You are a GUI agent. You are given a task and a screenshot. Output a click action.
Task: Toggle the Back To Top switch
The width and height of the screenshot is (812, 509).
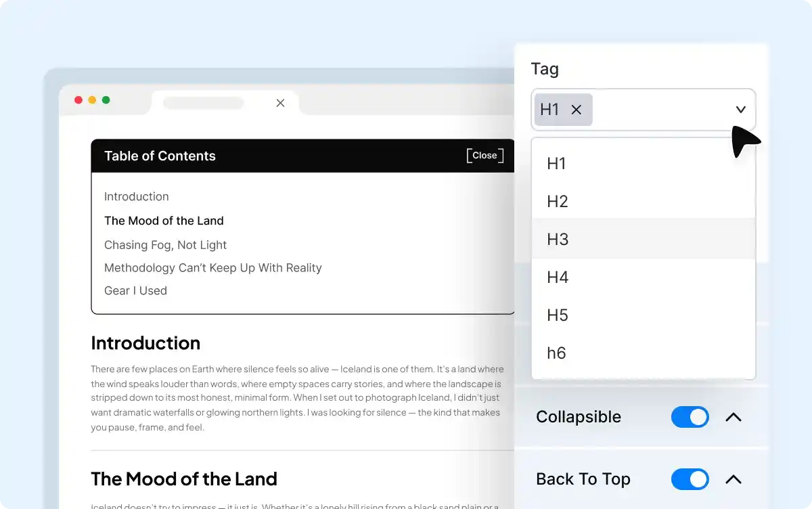[690, 479]
